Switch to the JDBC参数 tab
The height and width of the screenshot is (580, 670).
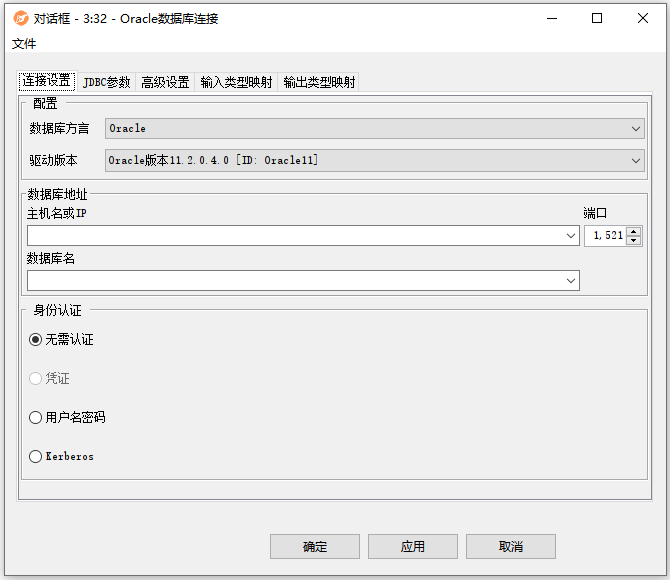(x=106, y=82)
